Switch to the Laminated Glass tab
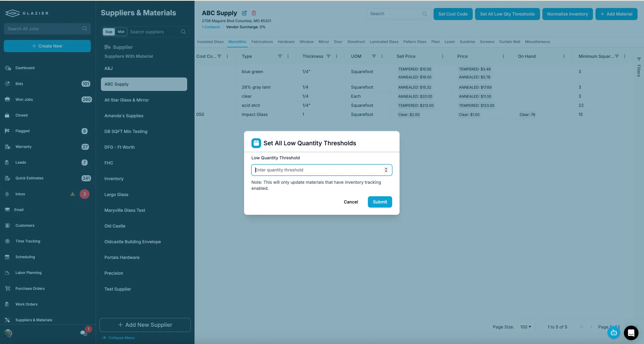 [384, 42]
